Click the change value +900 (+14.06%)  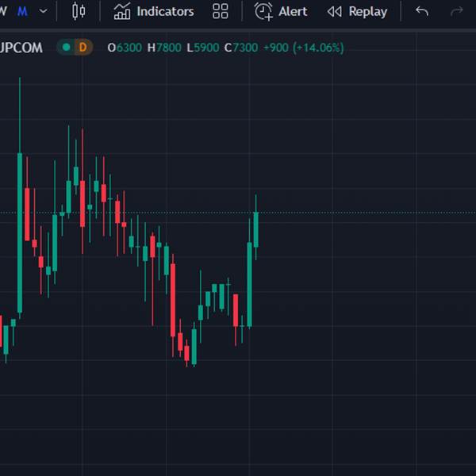tap(304, 48)
